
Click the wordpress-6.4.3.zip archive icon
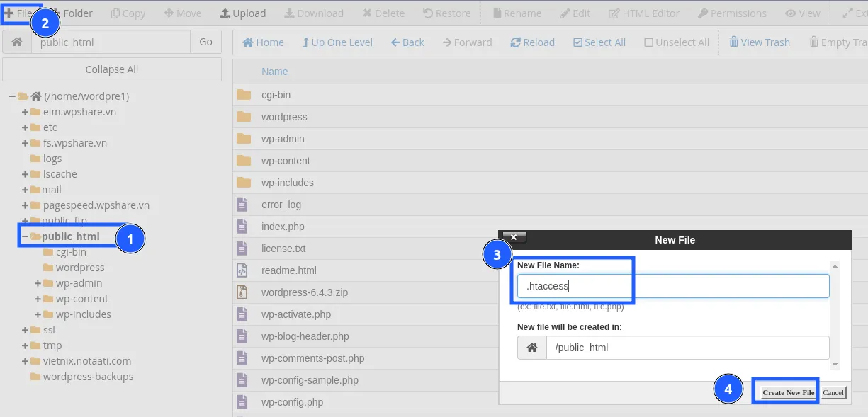[x=242, y=292]
